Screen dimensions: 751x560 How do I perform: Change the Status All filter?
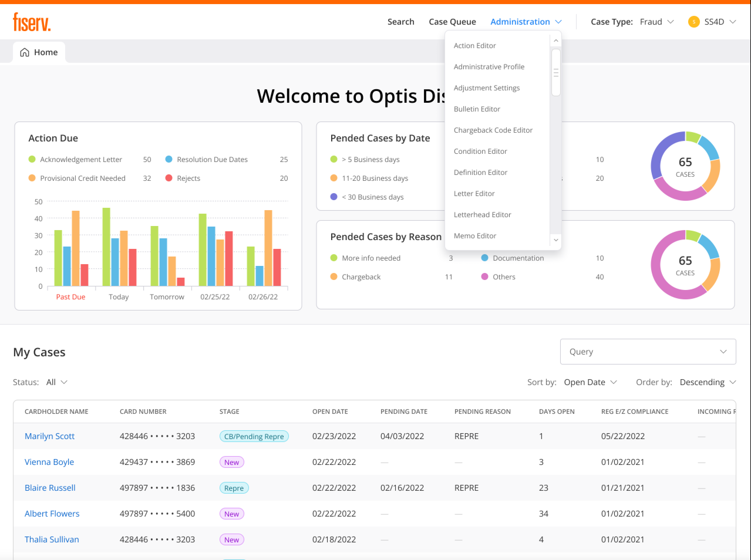click(x=57, y=382)
